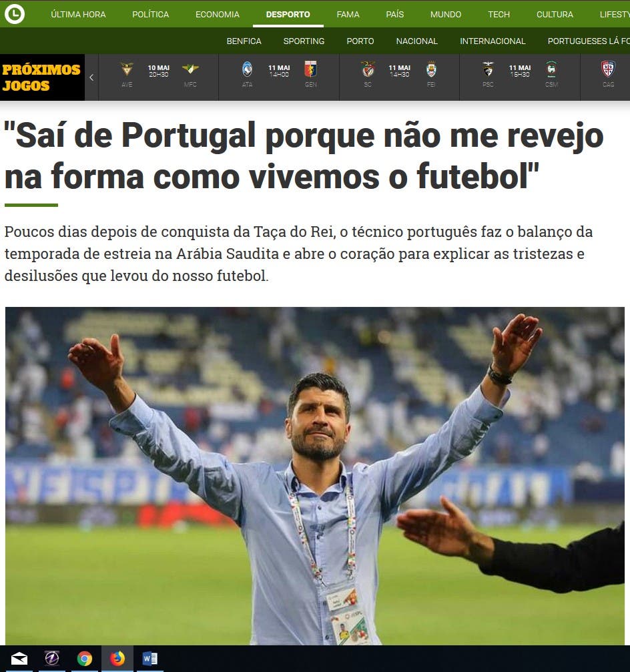
Task: Open the Mail app in taskbar
Action: [19, 658]
